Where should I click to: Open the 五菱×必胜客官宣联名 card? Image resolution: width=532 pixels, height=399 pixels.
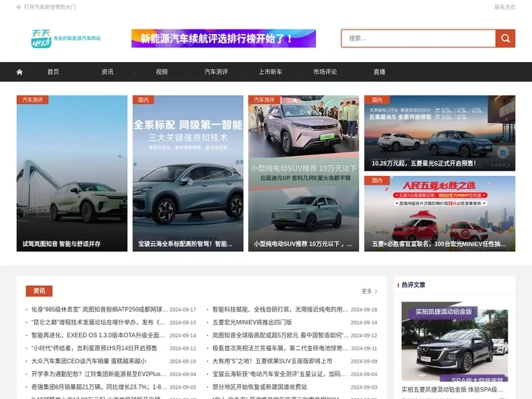[x=440, y=214]
